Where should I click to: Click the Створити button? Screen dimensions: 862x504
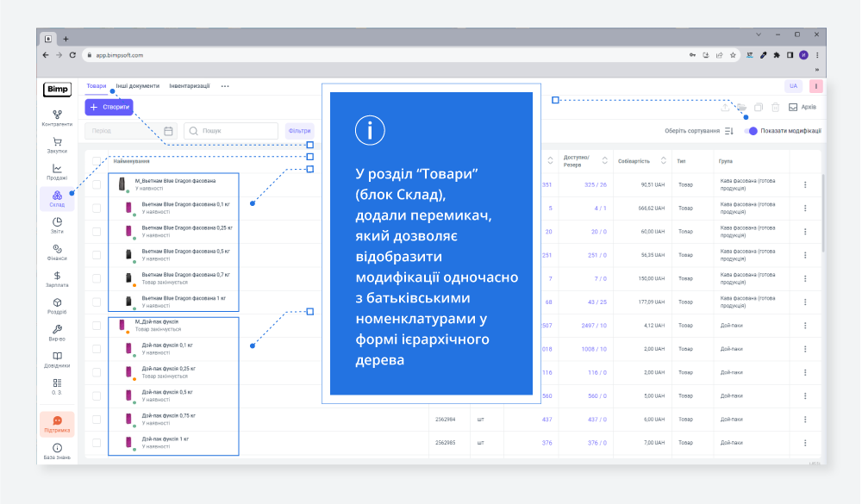109,107
